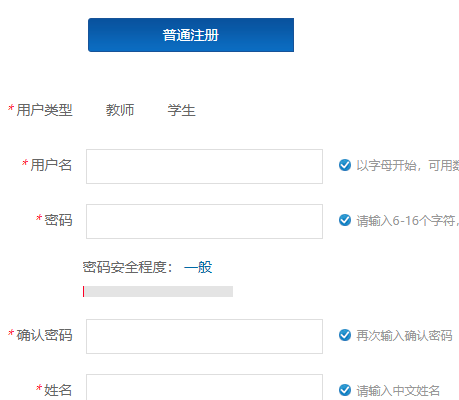Click the password strength bar
Viewport: 459px width, 400px height.
(158, 291)
